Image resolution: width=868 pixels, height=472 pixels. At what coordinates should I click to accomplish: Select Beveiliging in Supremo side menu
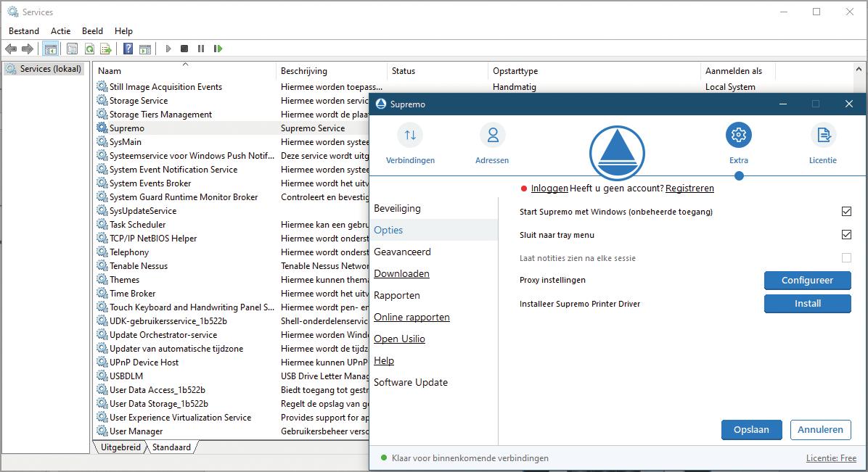[397, 208]
